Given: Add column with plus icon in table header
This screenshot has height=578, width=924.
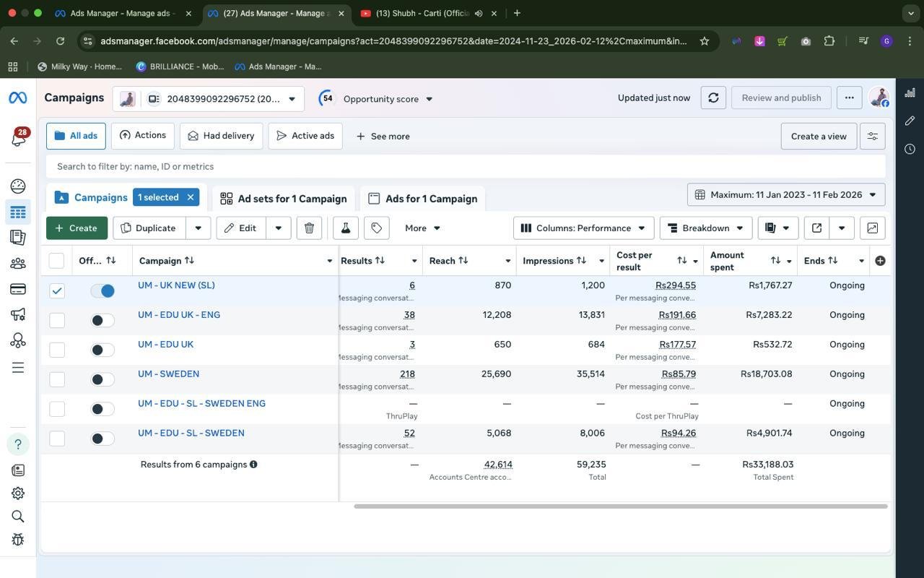Looking at the screenshot, I should [x=880, y=261].
